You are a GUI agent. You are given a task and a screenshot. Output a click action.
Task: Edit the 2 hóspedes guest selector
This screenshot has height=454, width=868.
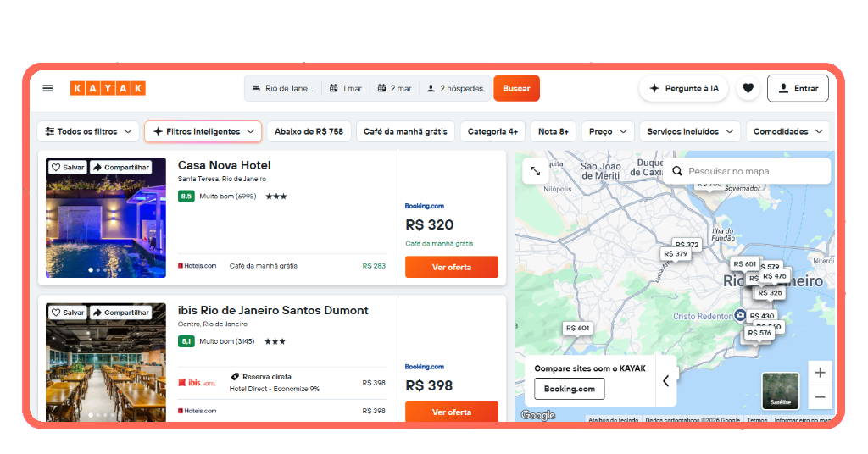[x=455, y=88]
